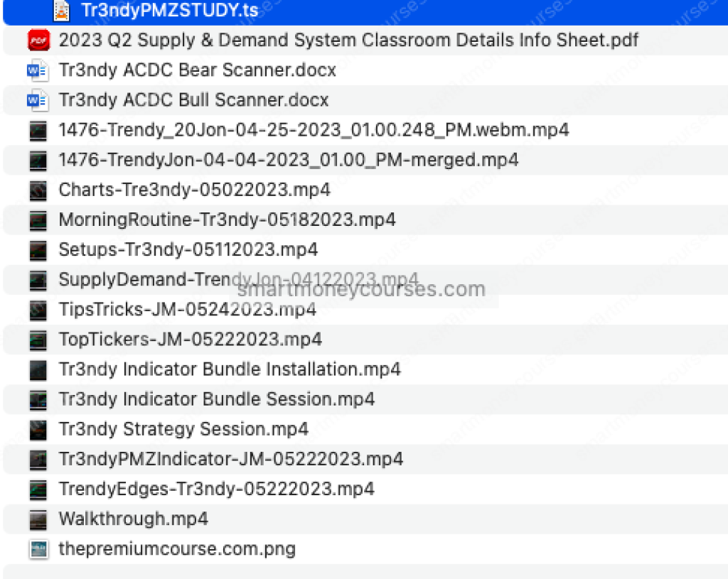Click the PDF icon for Classroom Details Info Sheet
This screenshot has width=728, height=579.
tap(37, 40)
